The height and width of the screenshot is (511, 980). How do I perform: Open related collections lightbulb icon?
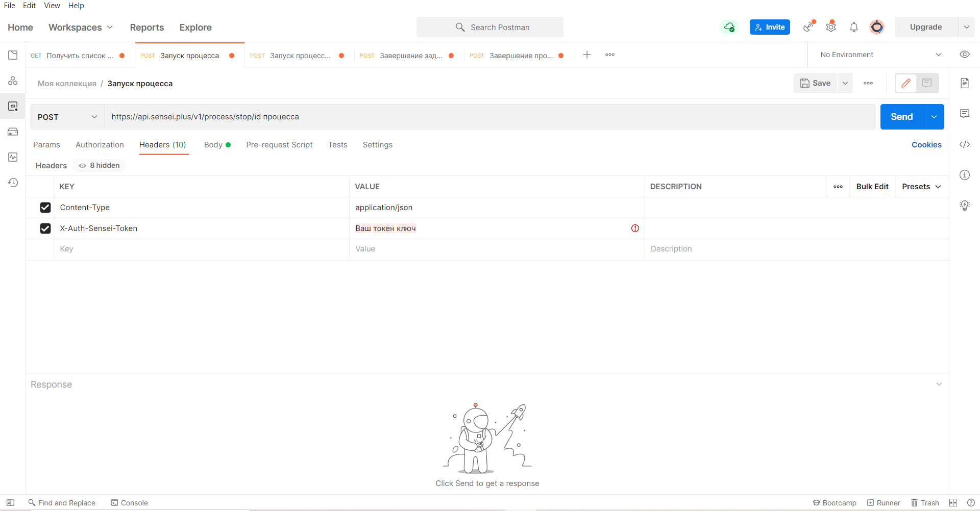tap(965, 206)
